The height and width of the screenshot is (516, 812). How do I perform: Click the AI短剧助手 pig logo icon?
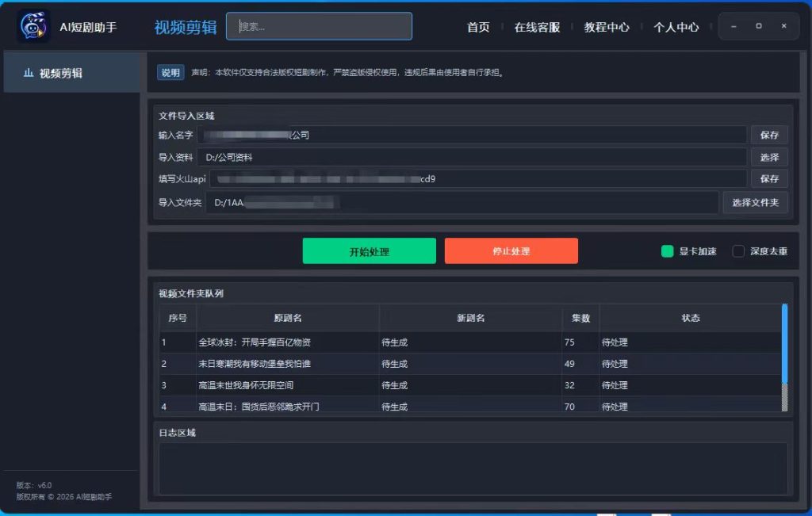coord(33,26)
